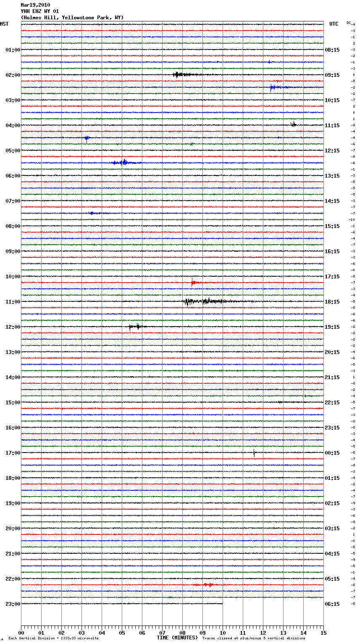Click the 05:15 UTC time label
Screen dimensions: 357x644
[x=332, y=579]
